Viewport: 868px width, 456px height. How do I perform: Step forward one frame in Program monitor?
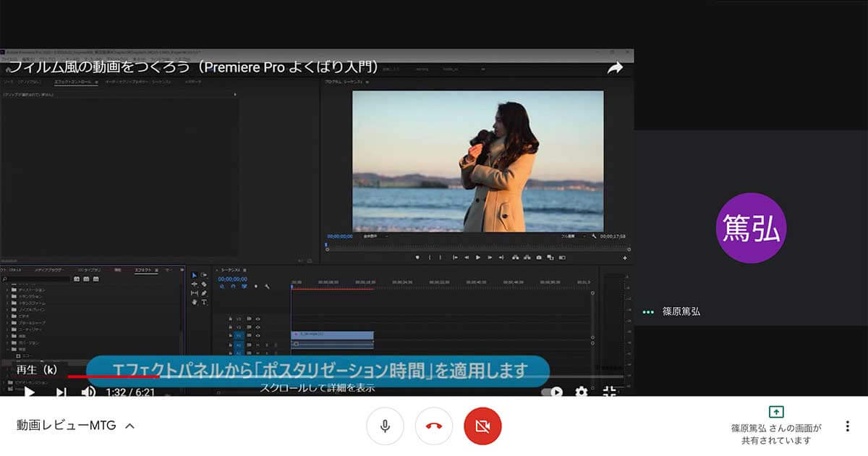click(x=490, y=258)
